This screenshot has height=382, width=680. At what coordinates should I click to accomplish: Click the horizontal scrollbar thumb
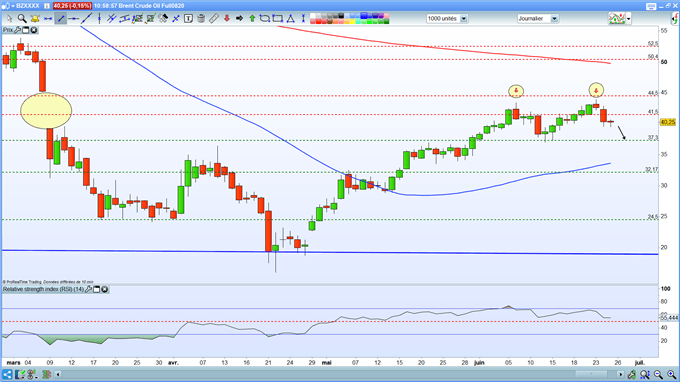(x=591, y=374)
